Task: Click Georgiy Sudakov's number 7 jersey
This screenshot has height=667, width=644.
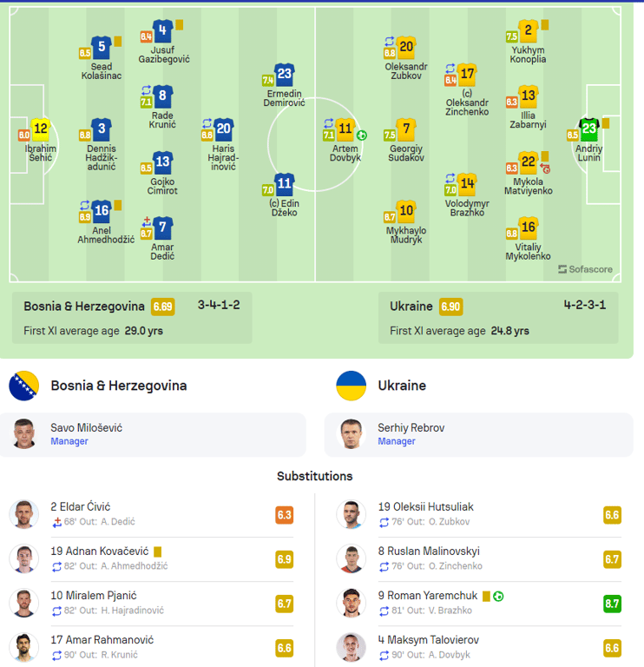Action: point(406,129)
